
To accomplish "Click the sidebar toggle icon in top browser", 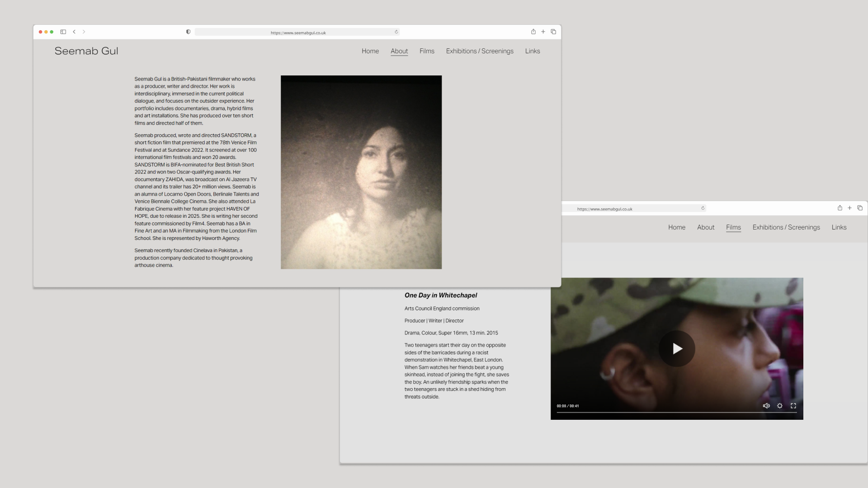I will point(63,32).
